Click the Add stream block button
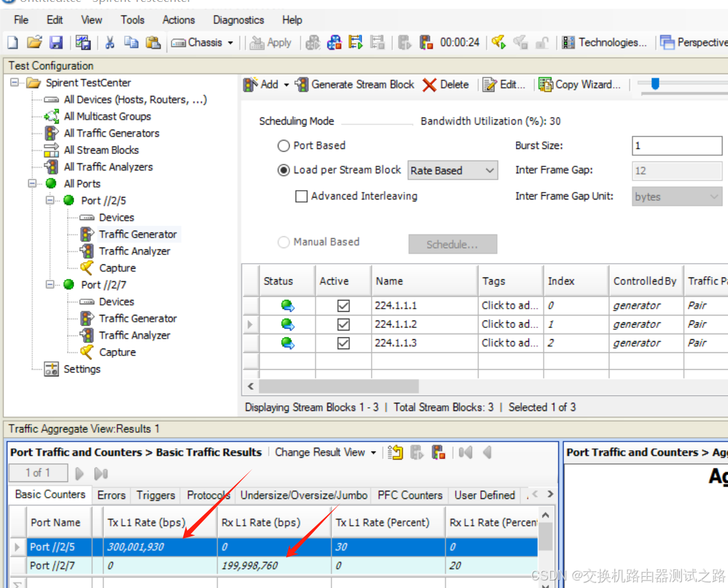Screen dimensions: 728x588 261,85
